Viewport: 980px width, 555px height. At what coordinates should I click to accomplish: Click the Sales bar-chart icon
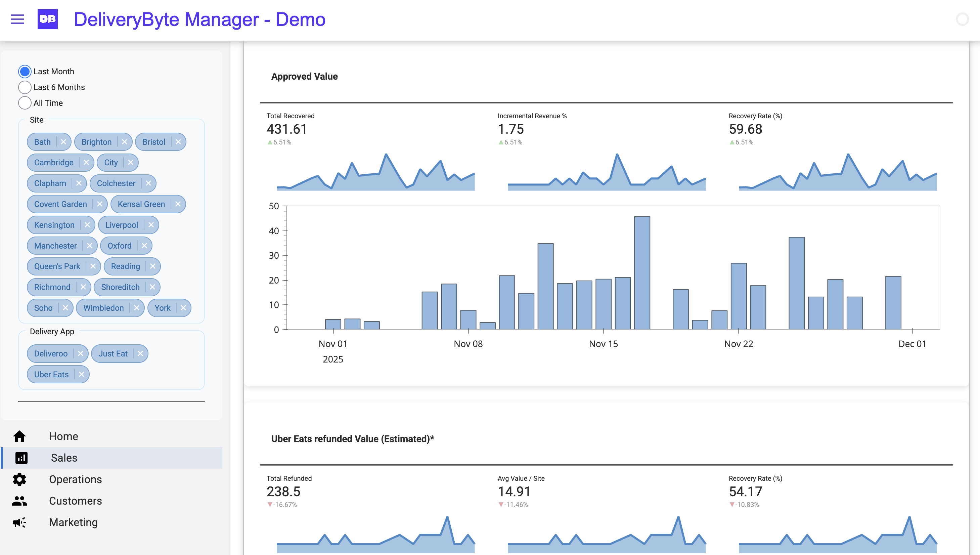21,458
